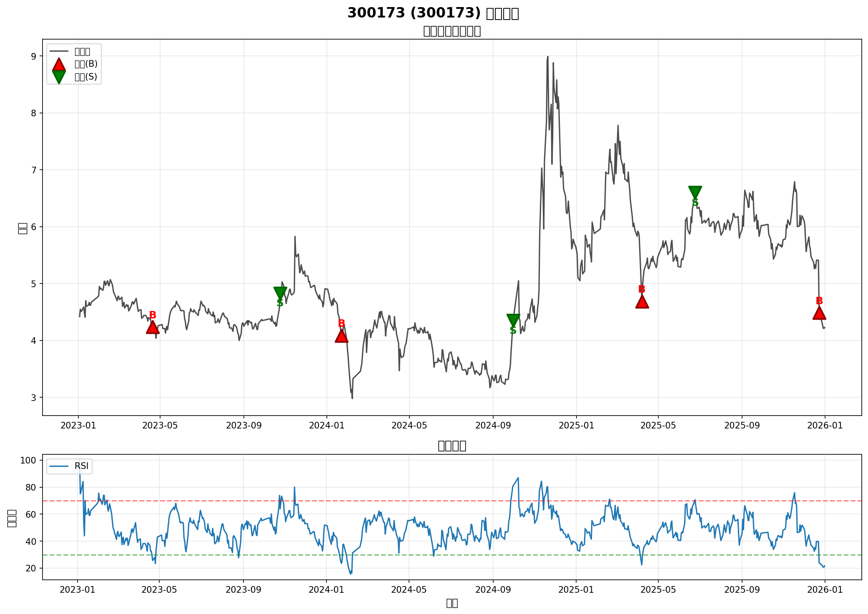Click the red buy marker near 2023-04
This screenshot has width=868, height=614.
(153, 328)
